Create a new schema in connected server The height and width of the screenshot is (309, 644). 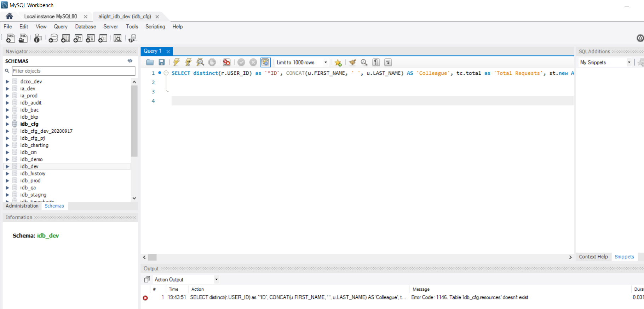click(53, 38)
